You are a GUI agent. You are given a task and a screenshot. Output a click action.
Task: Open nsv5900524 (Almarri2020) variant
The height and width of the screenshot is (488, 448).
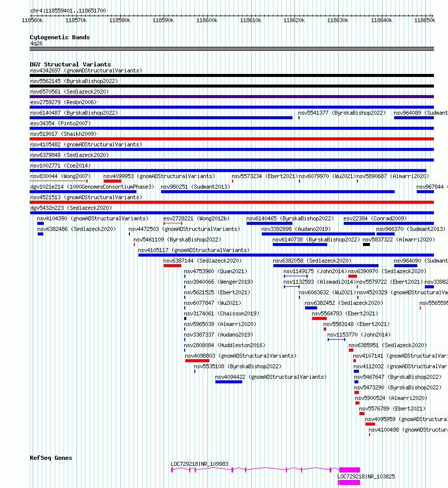[x=391, y=398]
